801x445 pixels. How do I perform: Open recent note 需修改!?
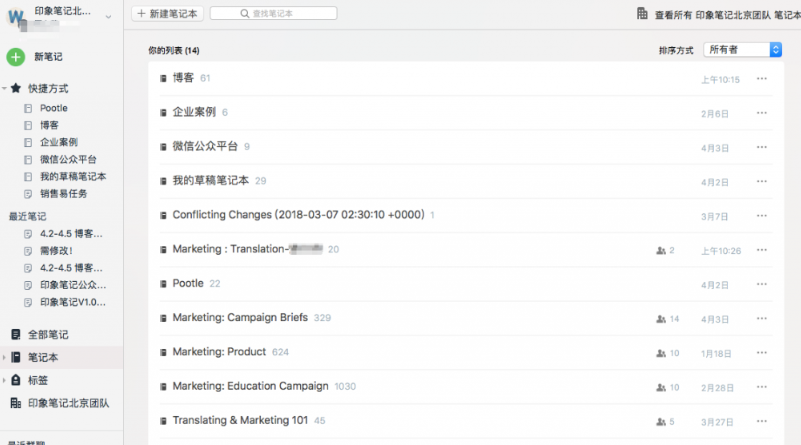point(56,251)
